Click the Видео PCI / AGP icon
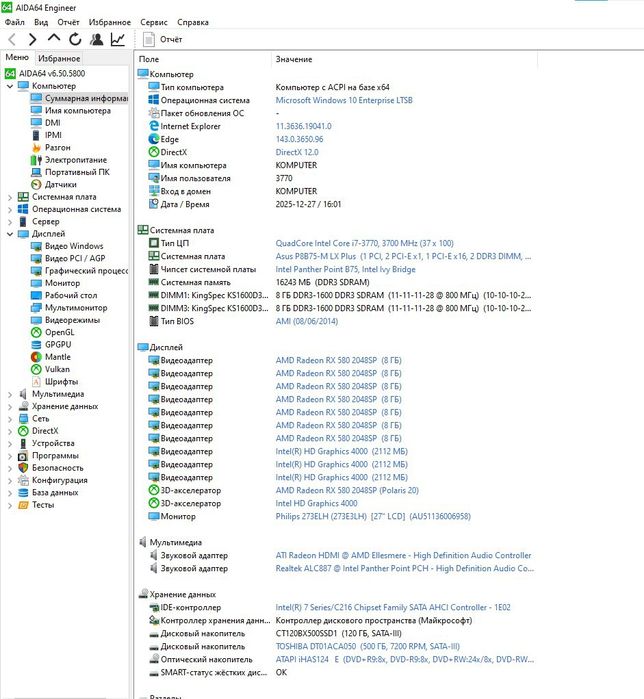Viewport: 644px width, 699px height. coord(37,259)
